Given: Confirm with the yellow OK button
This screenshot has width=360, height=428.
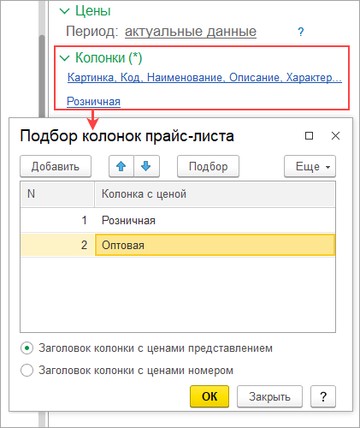Looking at the screenshot, I should (x=210, y=396).
